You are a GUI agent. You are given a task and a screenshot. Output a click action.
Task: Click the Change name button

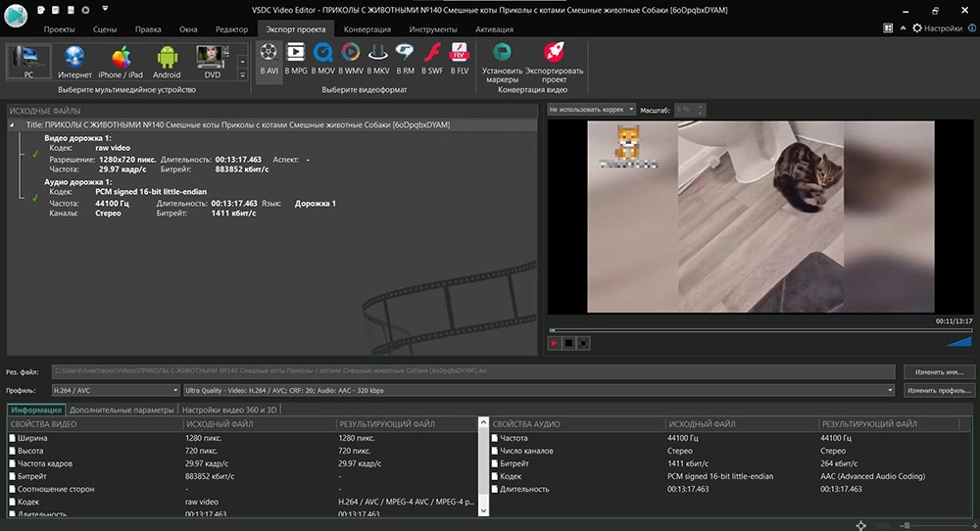[x=939, y=372]
